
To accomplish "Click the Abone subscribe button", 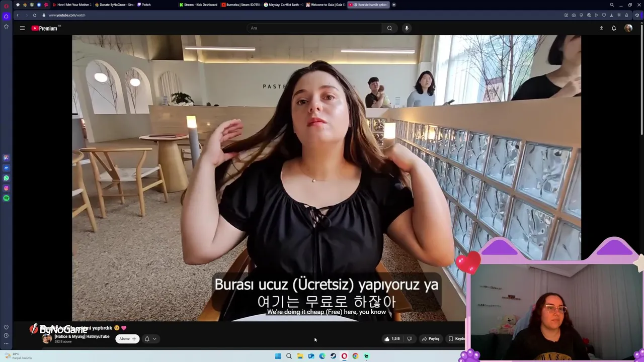I will [x=127, y=339].
